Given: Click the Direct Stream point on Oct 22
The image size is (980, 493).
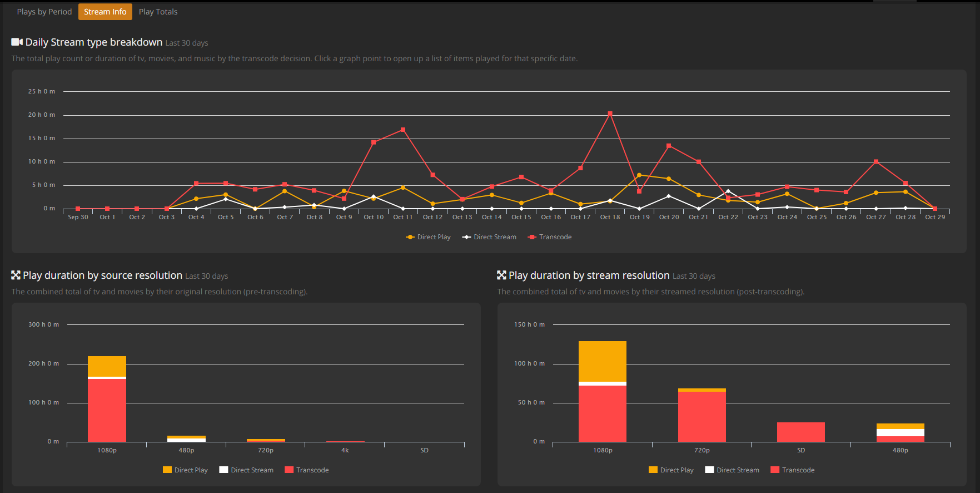Looking at the screenshot, I should [728, 191].
